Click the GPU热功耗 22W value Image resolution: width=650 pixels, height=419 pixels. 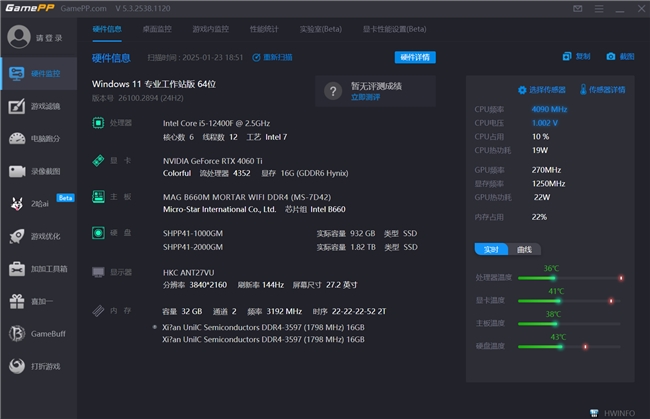pos(542,197)
